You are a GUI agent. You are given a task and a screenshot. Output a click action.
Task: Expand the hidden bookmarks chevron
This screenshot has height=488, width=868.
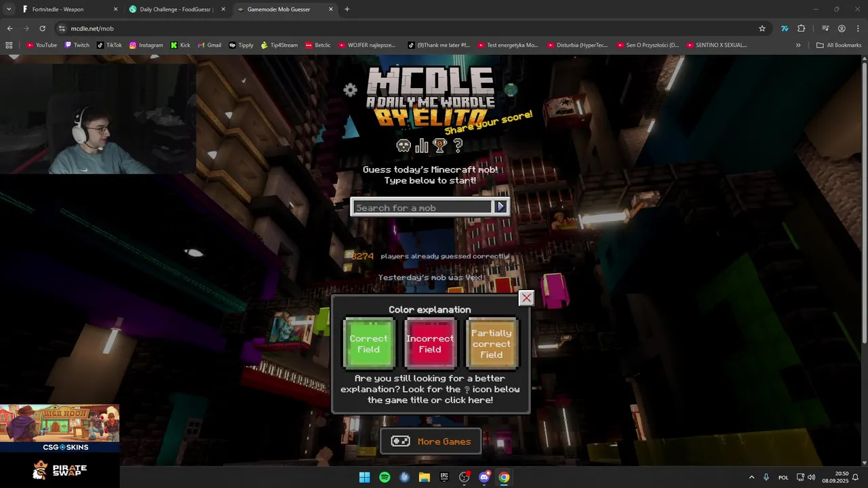[798, 45]
